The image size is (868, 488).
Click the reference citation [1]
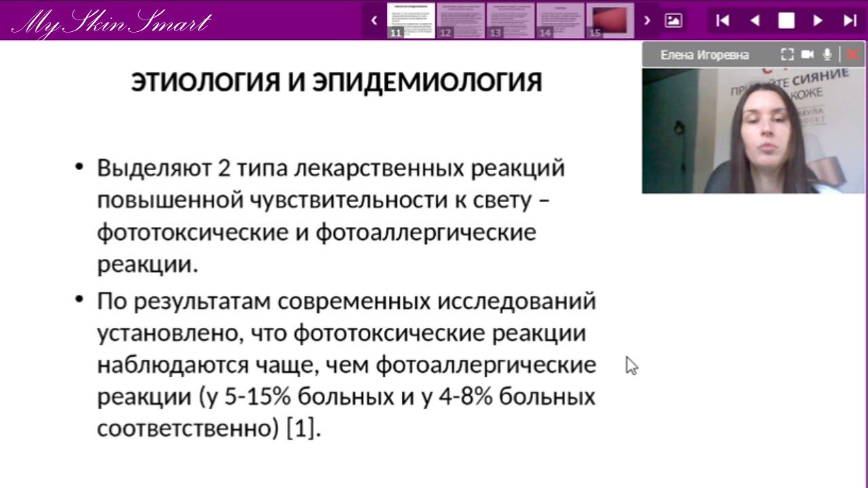pos(302,429)
